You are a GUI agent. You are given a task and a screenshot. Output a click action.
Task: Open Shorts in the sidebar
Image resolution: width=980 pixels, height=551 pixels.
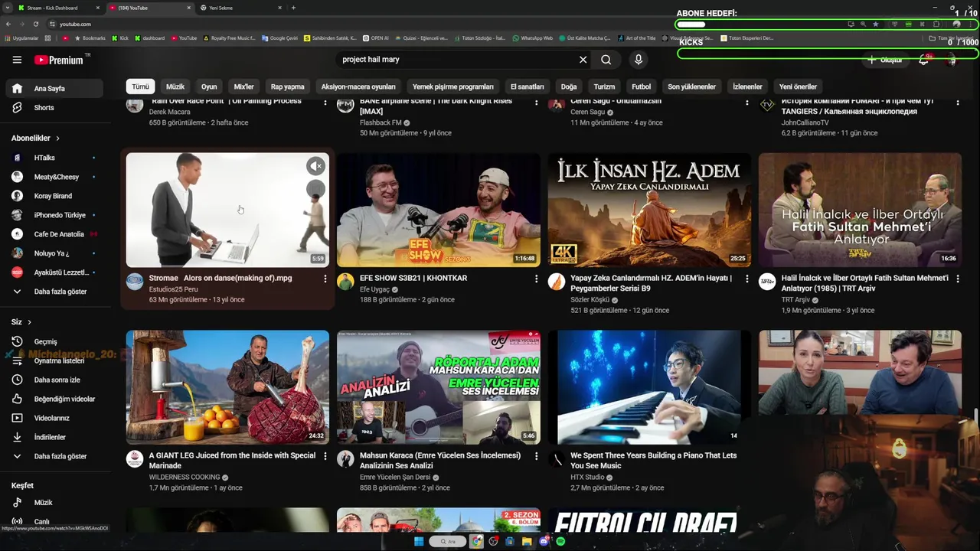[54, 108]
